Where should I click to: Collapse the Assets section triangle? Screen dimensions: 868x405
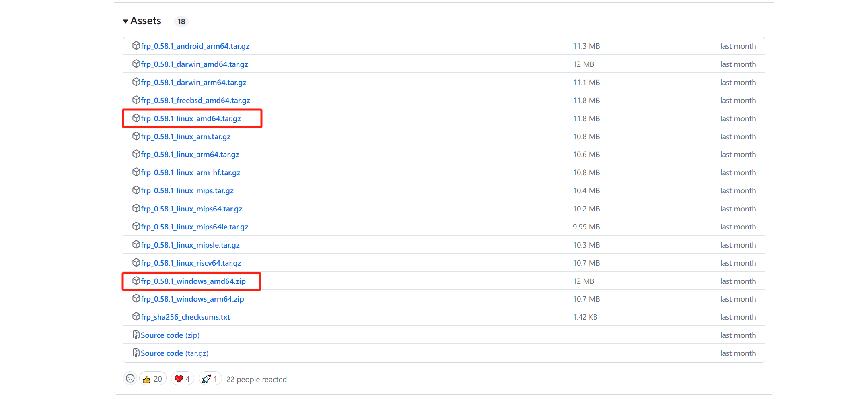pos(125,21)
